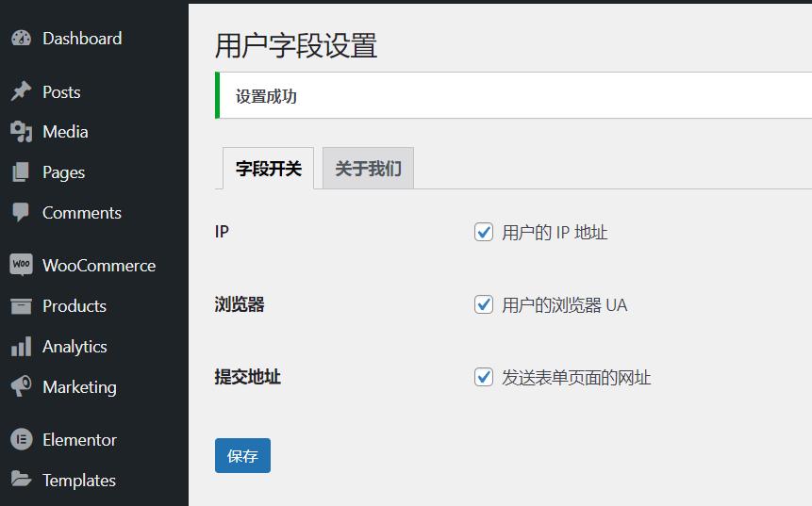
Task: Click the Media library icon
Action: [21, 132]
